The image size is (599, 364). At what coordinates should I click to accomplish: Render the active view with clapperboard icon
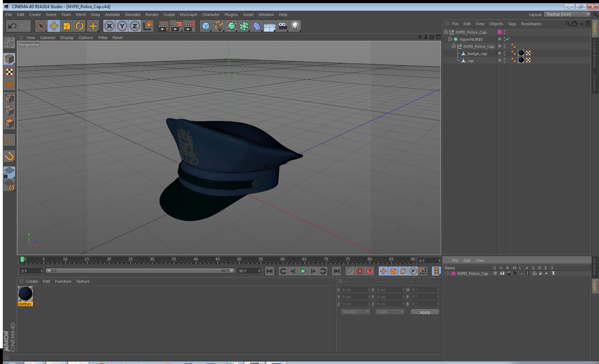pos(163,26)
